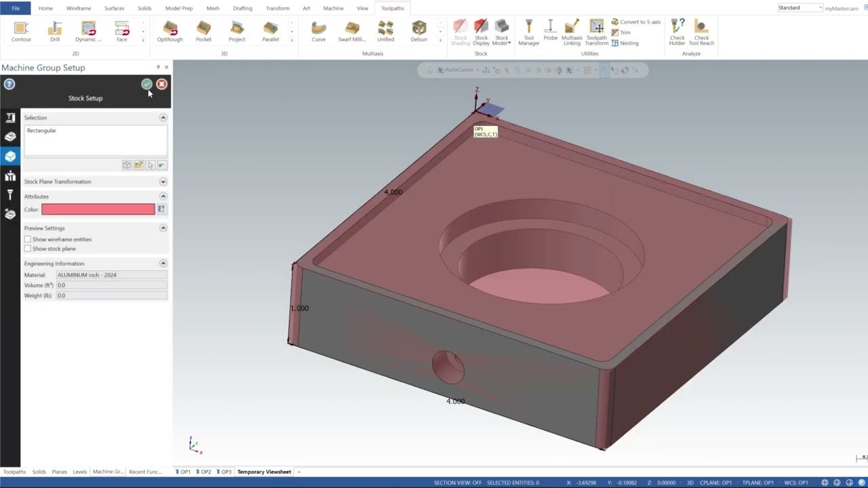Open Multiaxis Linking utility
The width and height of the screenshot is (868, 488).
[x=572, y=33]
